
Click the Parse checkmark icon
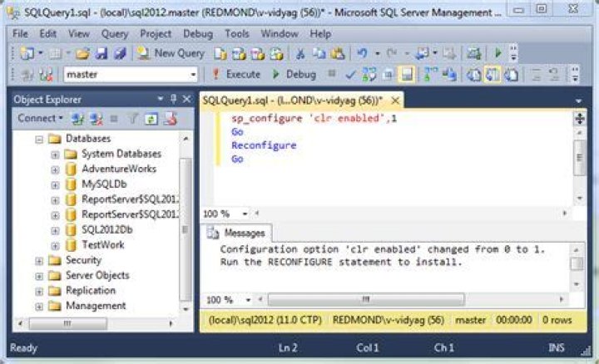tap(350, 75)
